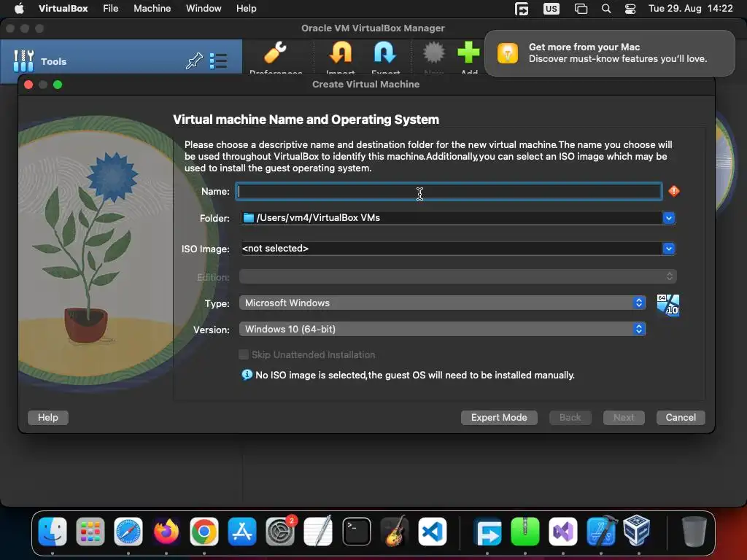
Task: Click the Preferences wrench icon in VirtualBox Manager
Action: coord(275,52)
